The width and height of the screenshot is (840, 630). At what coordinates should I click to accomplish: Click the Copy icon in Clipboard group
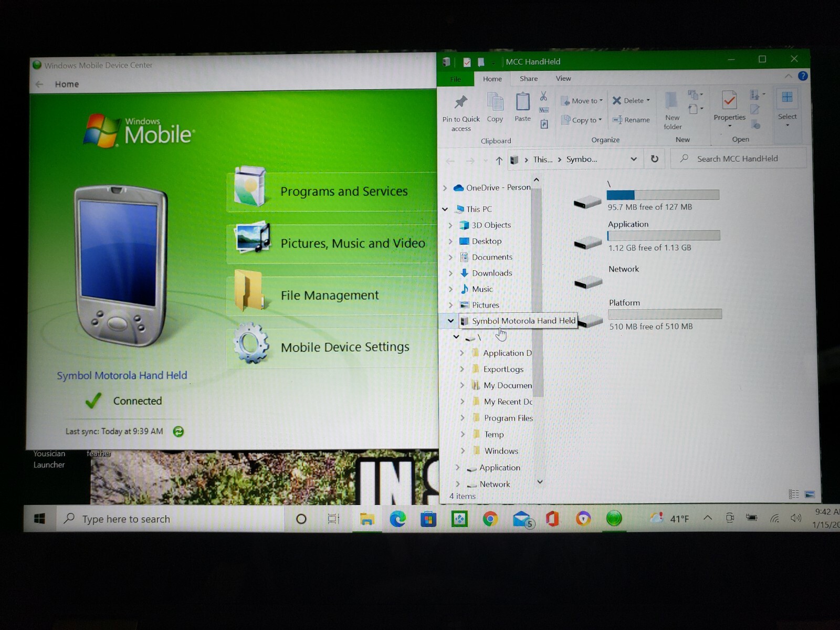495,102
